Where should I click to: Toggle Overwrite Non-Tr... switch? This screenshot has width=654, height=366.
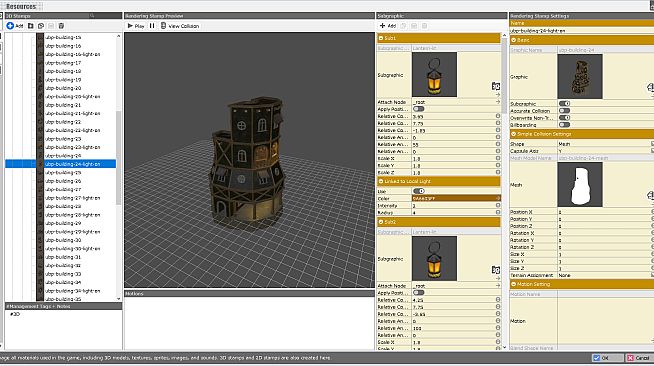point(564,118)
